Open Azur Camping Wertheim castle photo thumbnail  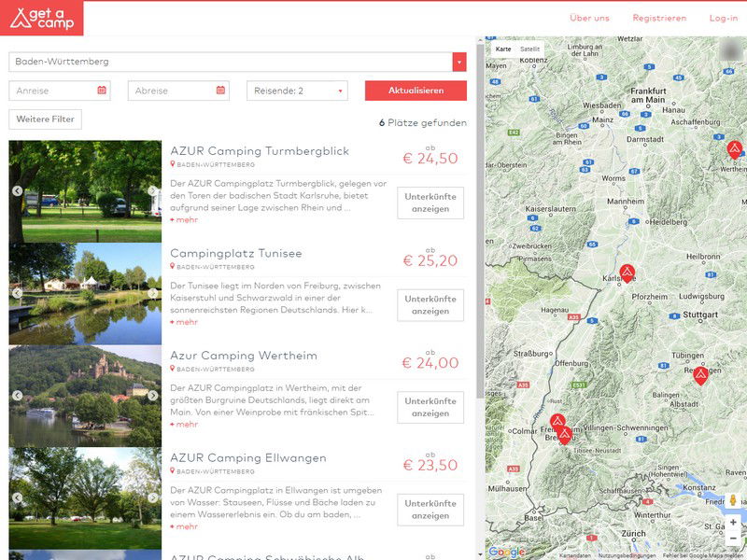pos(85,396)
